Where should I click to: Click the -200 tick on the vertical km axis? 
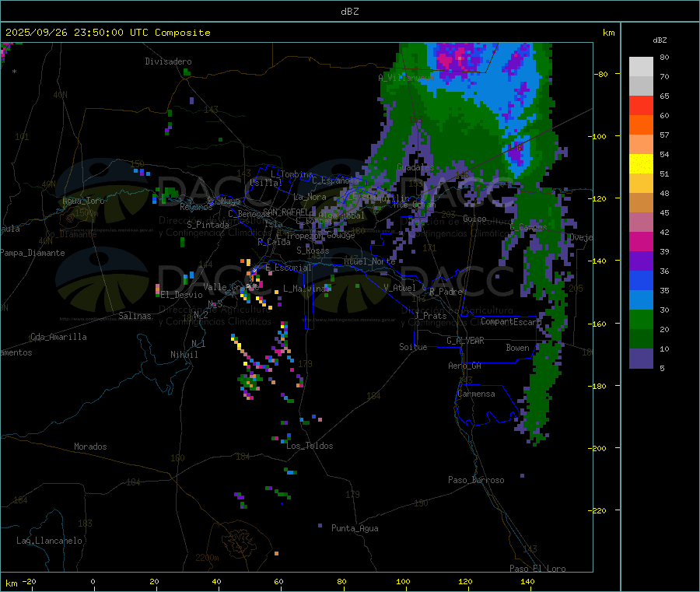[597, 448]
